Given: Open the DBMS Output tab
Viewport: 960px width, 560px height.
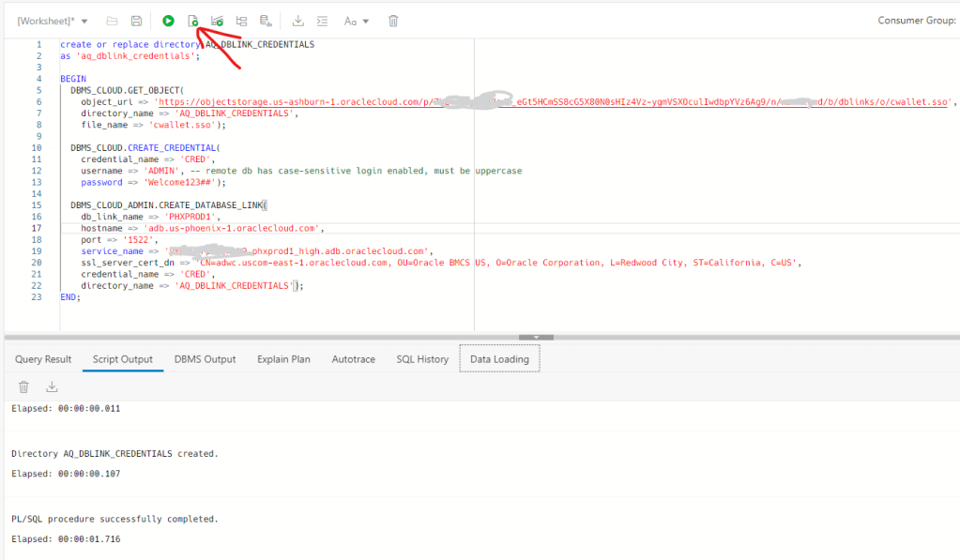Looking at the screenshot, I should pyautogui.click(x=205, y=359).
